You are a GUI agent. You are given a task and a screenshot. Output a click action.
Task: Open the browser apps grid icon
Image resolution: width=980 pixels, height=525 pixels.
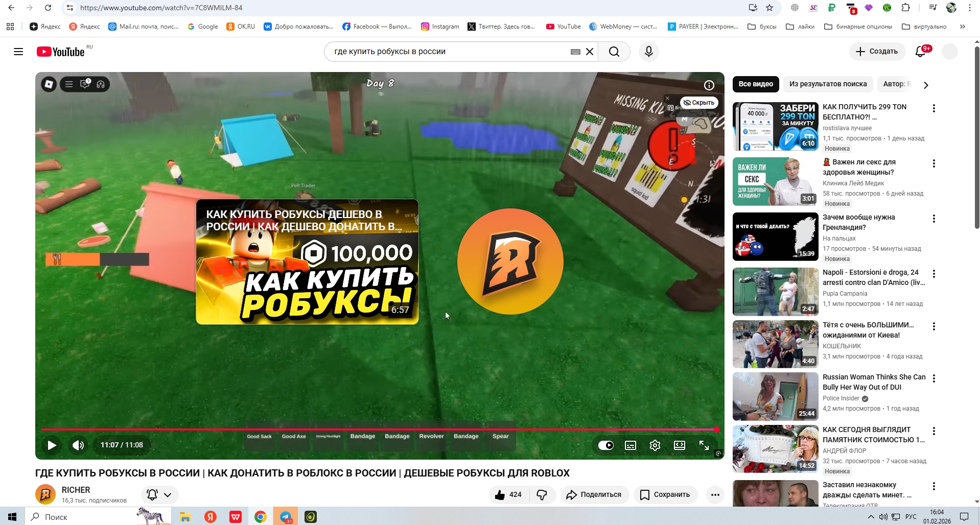10,27
